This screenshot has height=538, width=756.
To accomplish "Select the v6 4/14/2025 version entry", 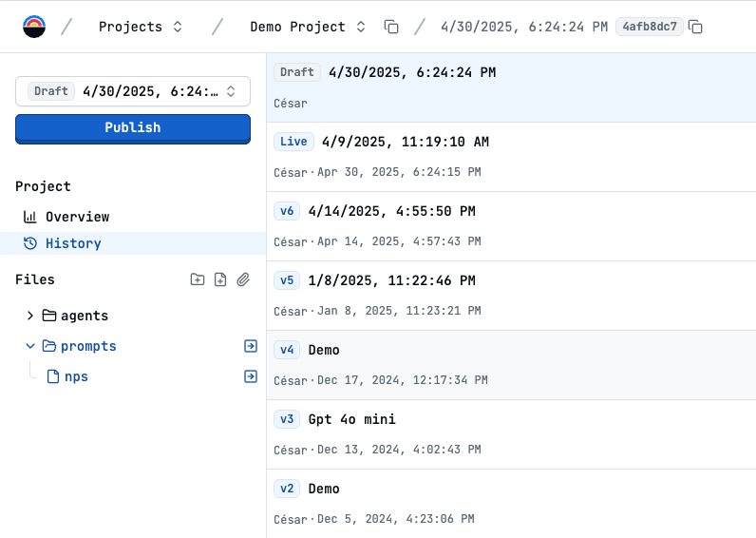I will click(511, 226).
